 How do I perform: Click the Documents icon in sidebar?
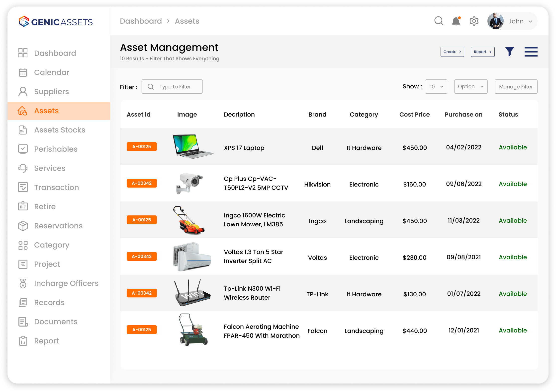tap(23, 322)
